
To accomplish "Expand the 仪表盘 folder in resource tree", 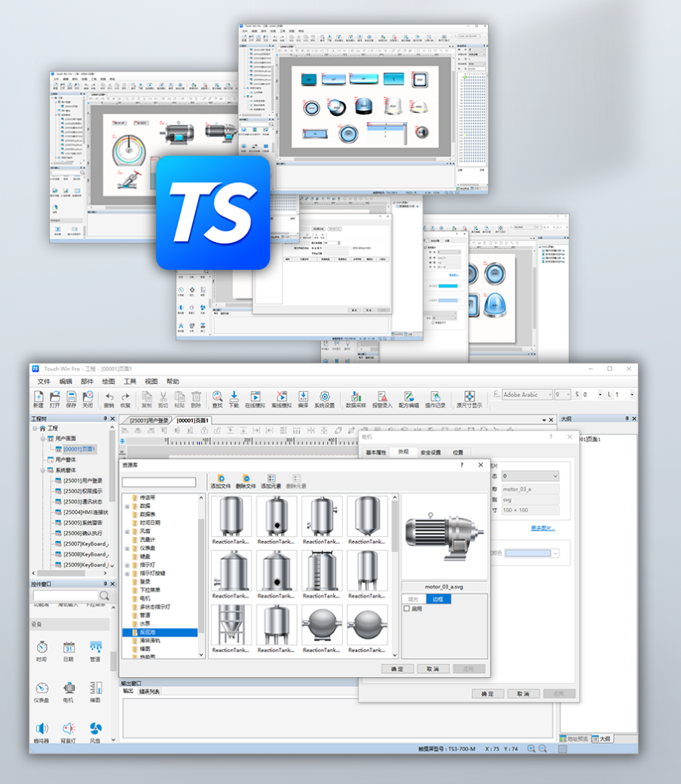I will pyautogui.click(x=127, y=548).
